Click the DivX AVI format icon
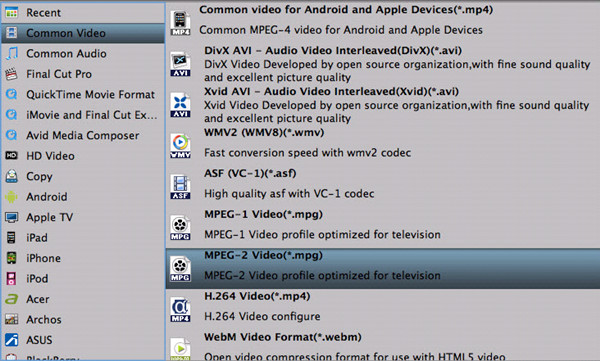600x361 pixels. click(x=180, y=64)
